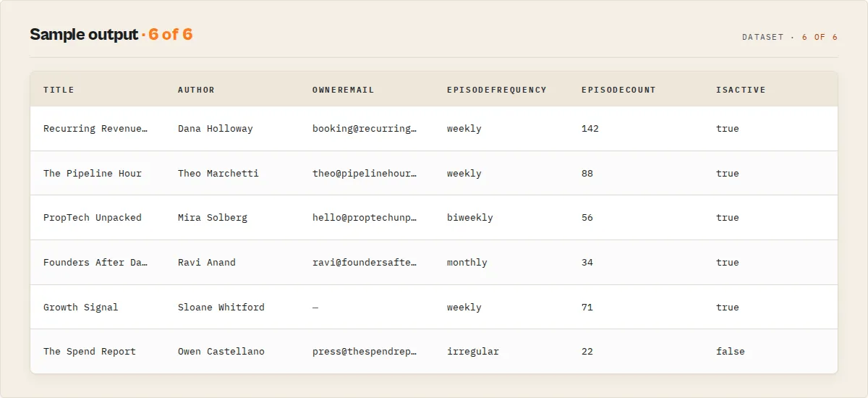Click the true value in Dana Holloway row
Image resolution: width=868 pixels, height=398 pixels.
(728, 129)
